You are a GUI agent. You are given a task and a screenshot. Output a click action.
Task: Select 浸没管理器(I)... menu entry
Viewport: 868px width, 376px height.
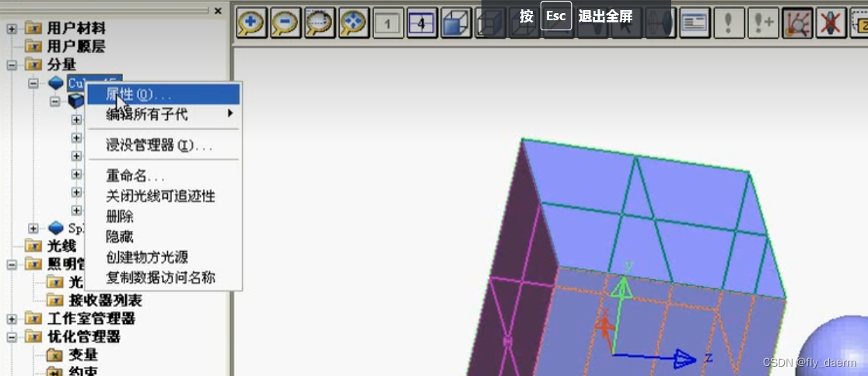tap(163, 146)
